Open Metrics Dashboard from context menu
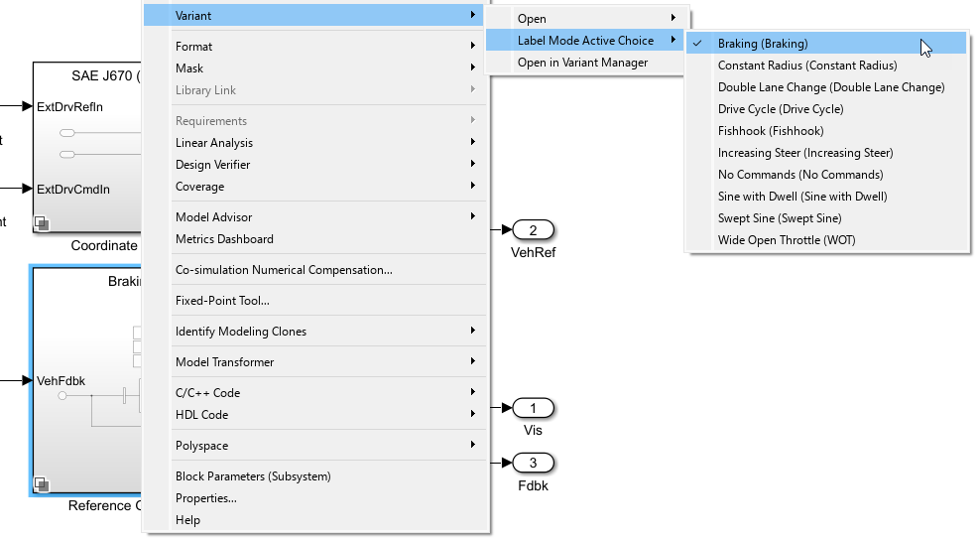This screenshot has width=980, height=541. [x=224, y=239]
